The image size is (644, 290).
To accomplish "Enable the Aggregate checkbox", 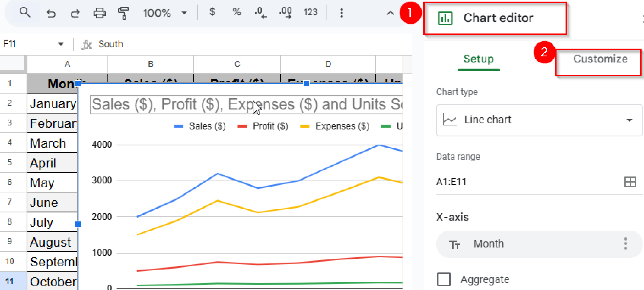I will [444, 279].
